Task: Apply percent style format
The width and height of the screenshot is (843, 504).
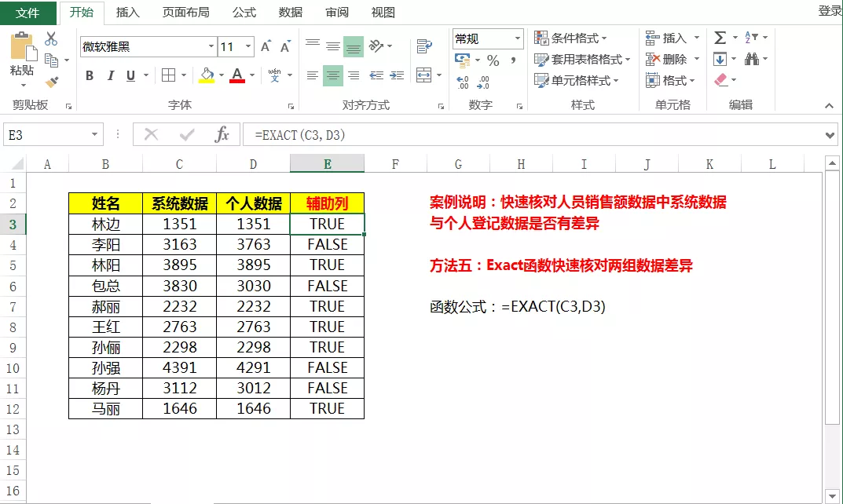Action: [493, 60]
